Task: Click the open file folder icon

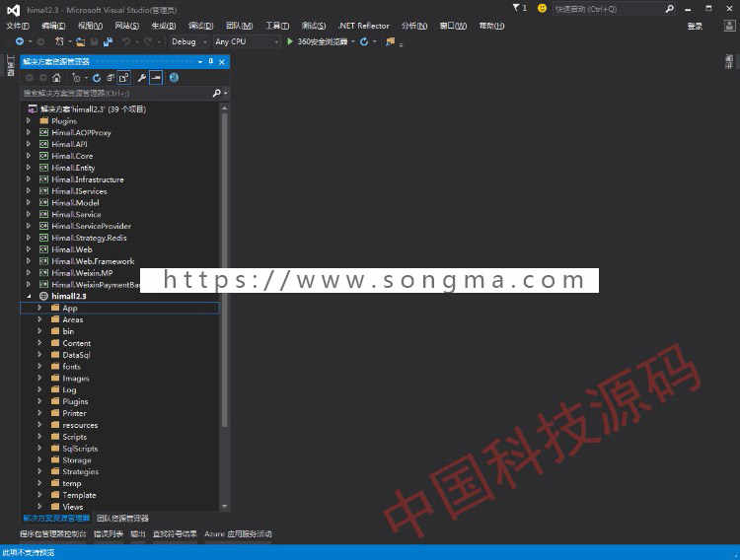Action: click(x=81, y=42)
